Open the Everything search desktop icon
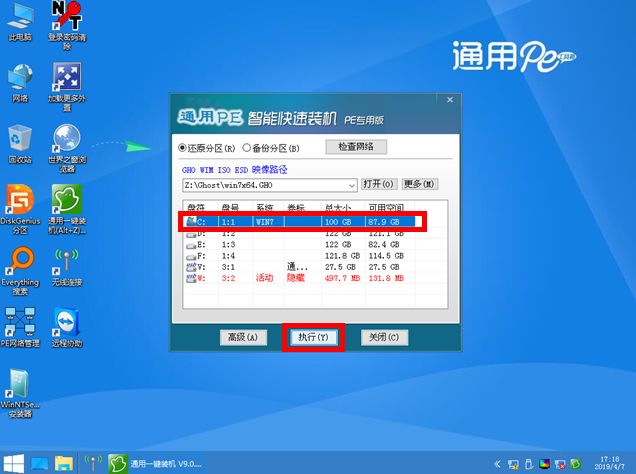The height and width of the screenshot is (474, 636). (x=20, y=260)
